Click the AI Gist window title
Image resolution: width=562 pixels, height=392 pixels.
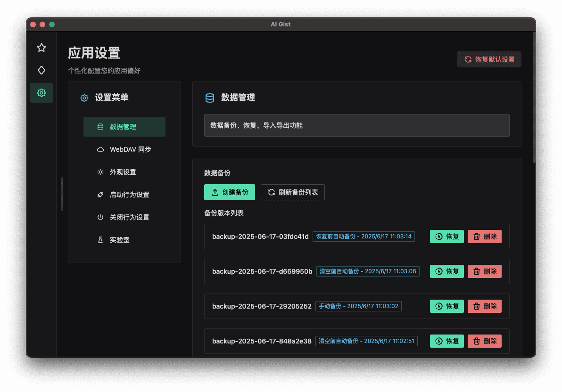(x=281, y=24)
